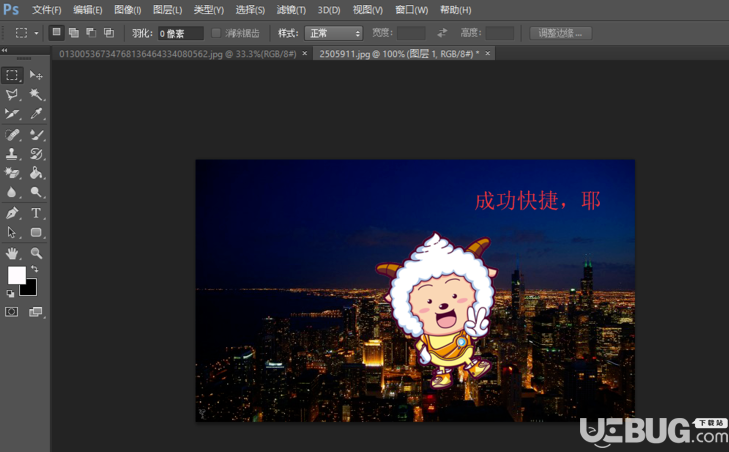Open the 窗口(W) menu

411,10
